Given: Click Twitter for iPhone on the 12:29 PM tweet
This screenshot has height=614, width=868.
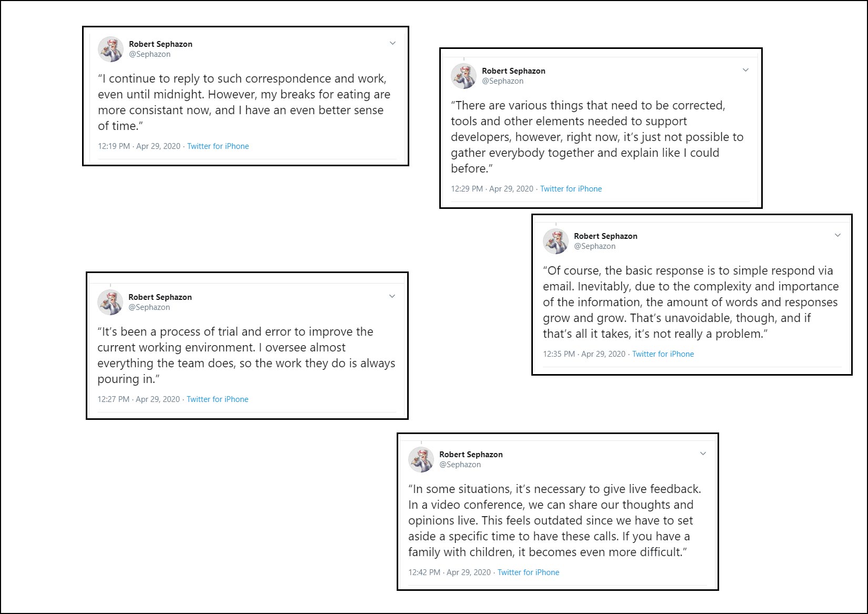Looking at the screenshot, I should click(x=571, y=189).
